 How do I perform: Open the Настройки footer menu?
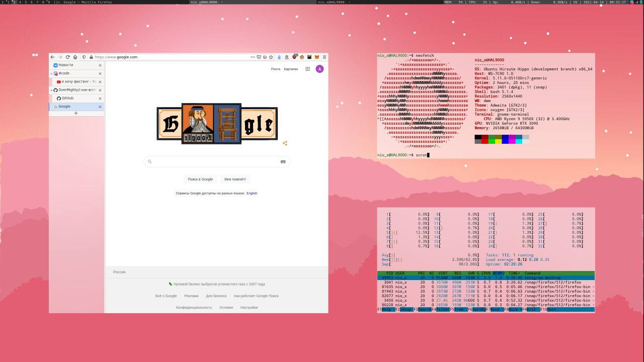pos(249,307)
